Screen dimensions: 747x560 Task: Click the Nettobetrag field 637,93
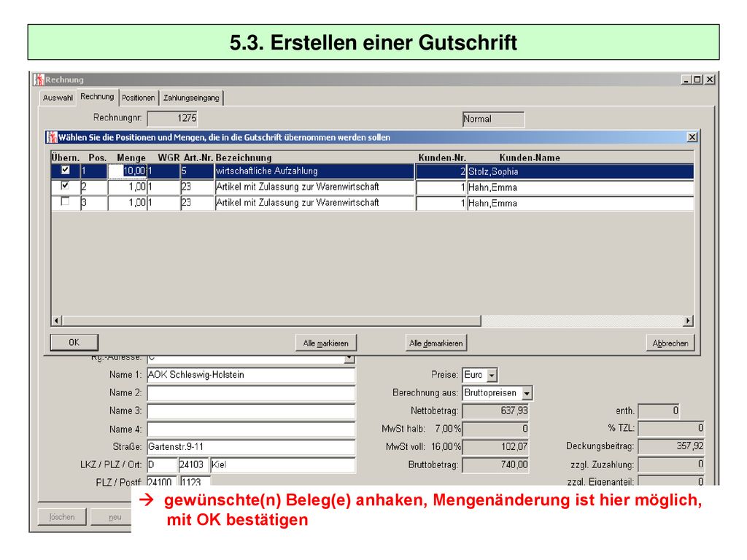pos(495,411)
